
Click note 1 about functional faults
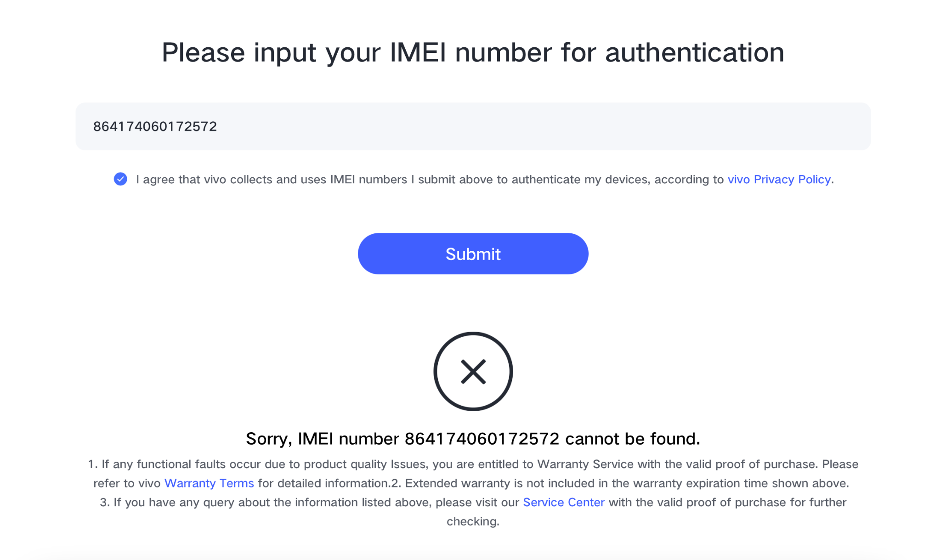click(473, 474)
